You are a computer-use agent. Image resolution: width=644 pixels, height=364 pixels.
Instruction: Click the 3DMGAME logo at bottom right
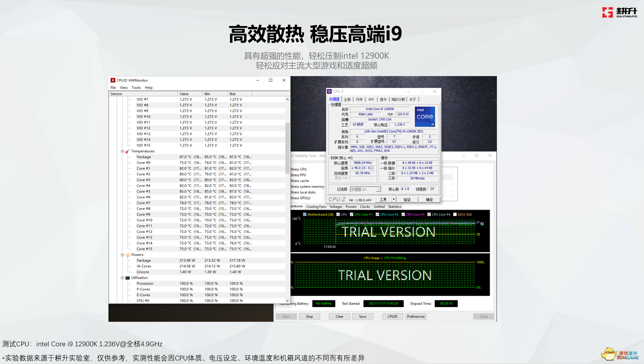(620, 354)
